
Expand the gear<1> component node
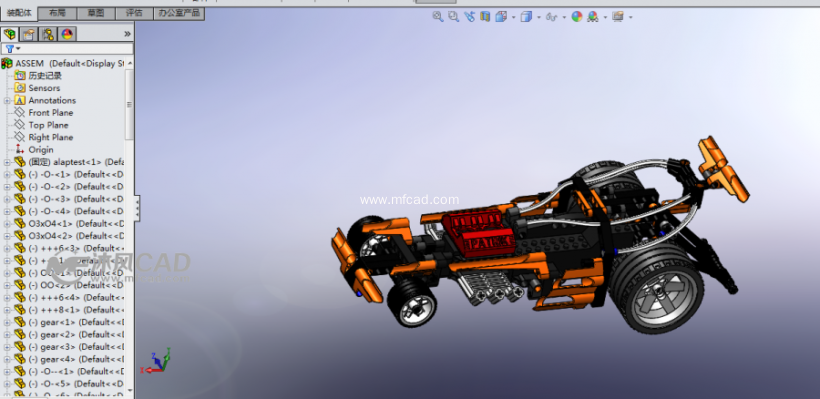click(x=7, y=322)
